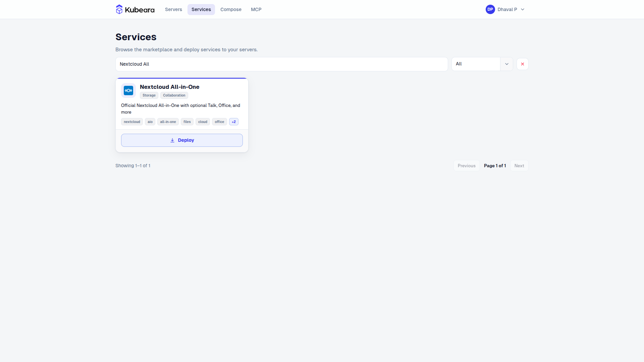Show more tags via +2 badge
This screenshot has height=362, width=644.
[x=234, y=122]
